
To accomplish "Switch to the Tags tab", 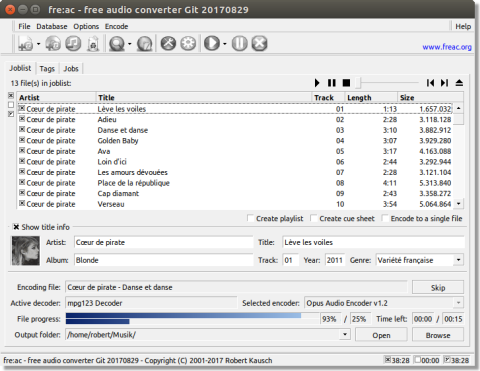I will [47, 69].
